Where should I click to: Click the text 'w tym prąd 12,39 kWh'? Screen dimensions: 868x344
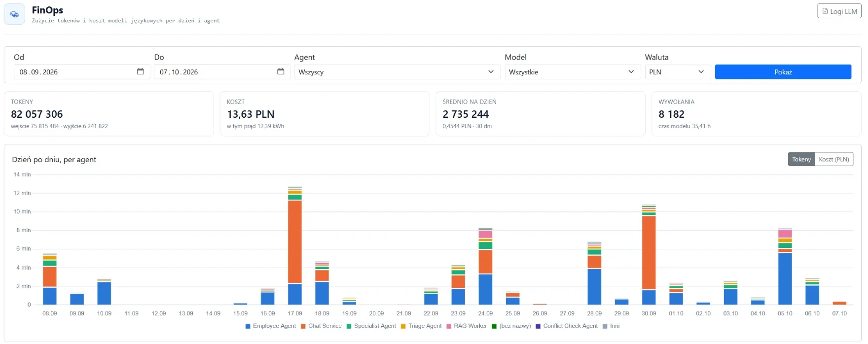click(255, 126)
